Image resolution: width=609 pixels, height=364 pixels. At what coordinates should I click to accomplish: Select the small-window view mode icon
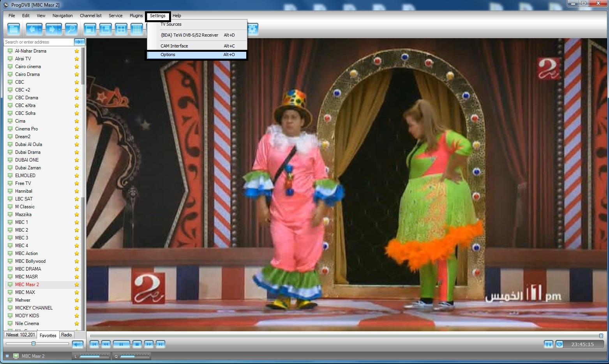tap(90, 29)
